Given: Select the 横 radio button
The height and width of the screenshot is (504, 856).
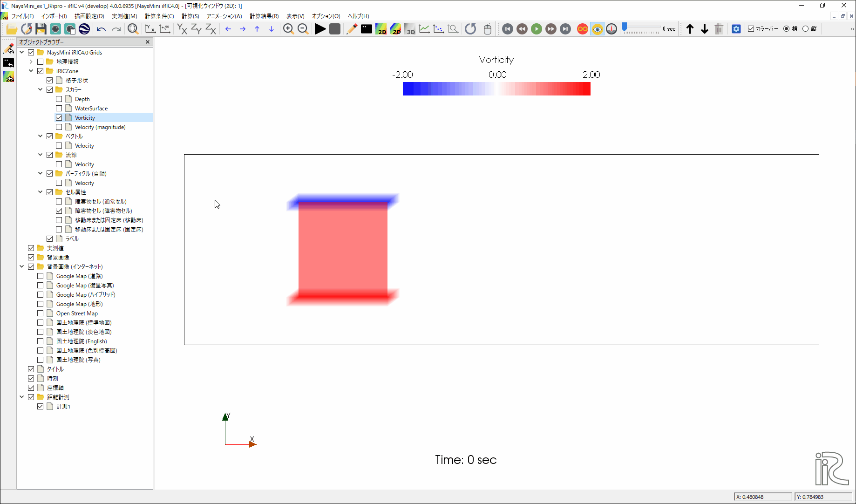Looking at the screenshot, I should point(786,29).
